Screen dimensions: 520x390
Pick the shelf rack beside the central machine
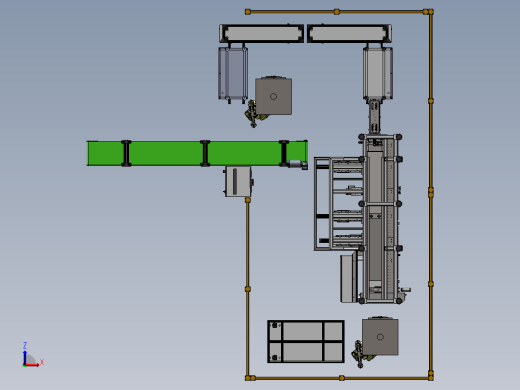338,204
